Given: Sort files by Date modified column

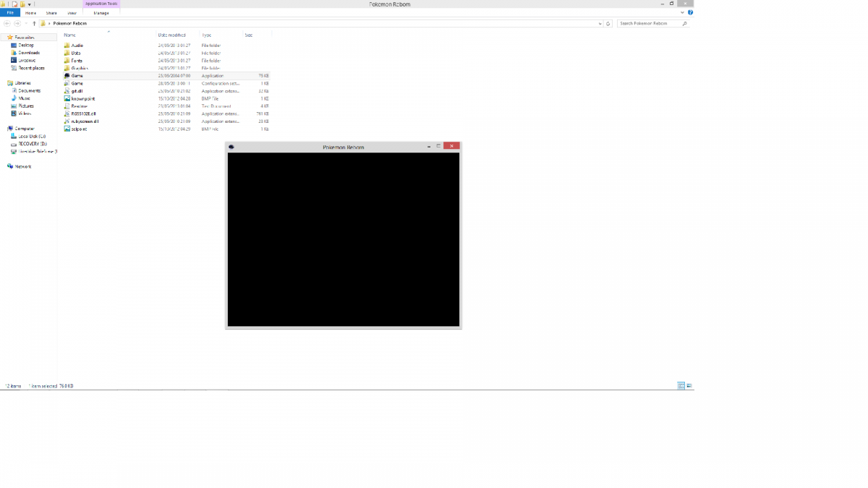Looking at the screenshot, I should [172, 35].
